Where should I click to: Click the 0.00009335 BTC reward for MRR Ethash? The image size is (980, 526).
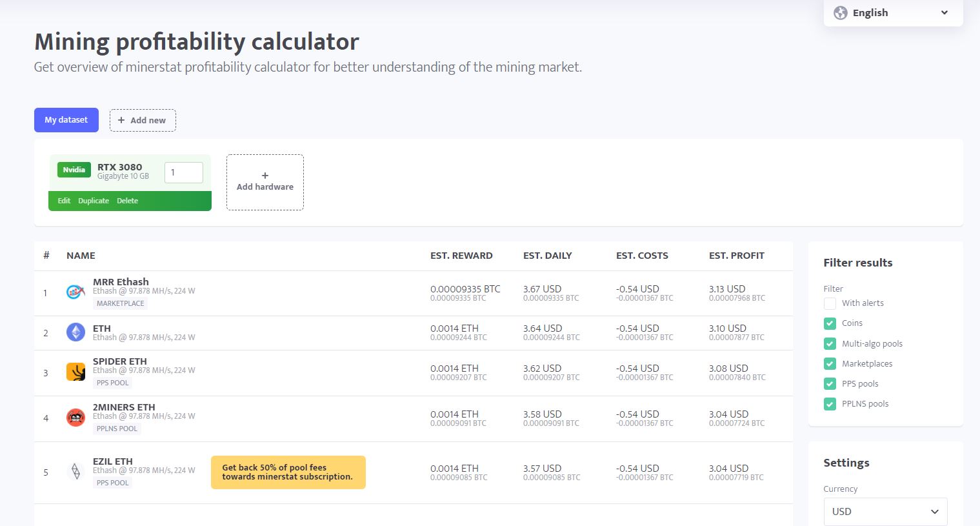465,289
